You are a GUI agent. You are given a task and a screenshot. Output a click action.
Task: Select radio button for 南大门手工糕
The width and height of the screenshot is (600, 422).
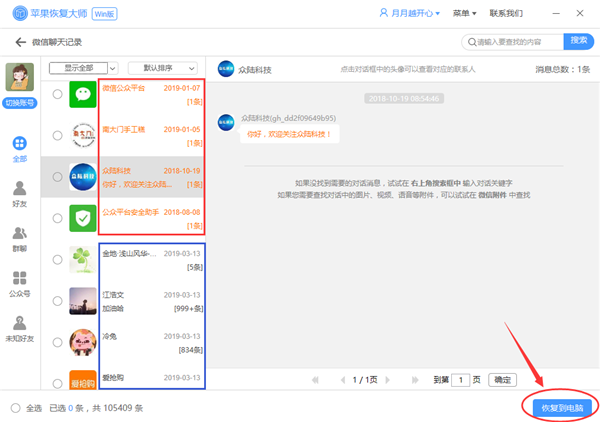[57, 135]
